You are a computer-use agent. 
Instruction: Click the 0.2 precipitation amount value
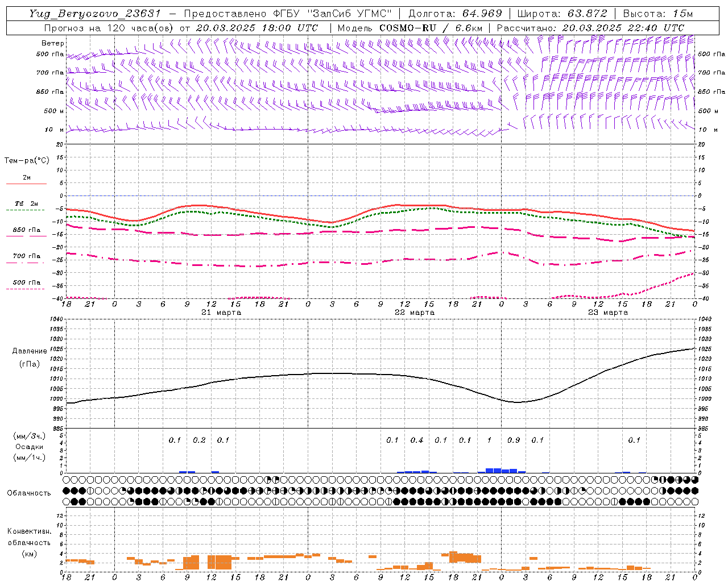click(x=199, y=440)
